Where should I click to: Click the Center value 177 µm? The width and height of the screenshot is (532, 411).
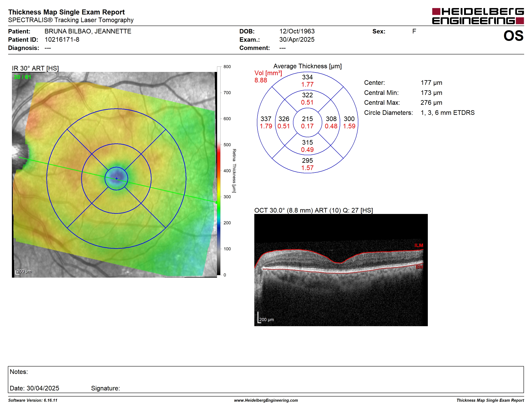coord(431,83)
